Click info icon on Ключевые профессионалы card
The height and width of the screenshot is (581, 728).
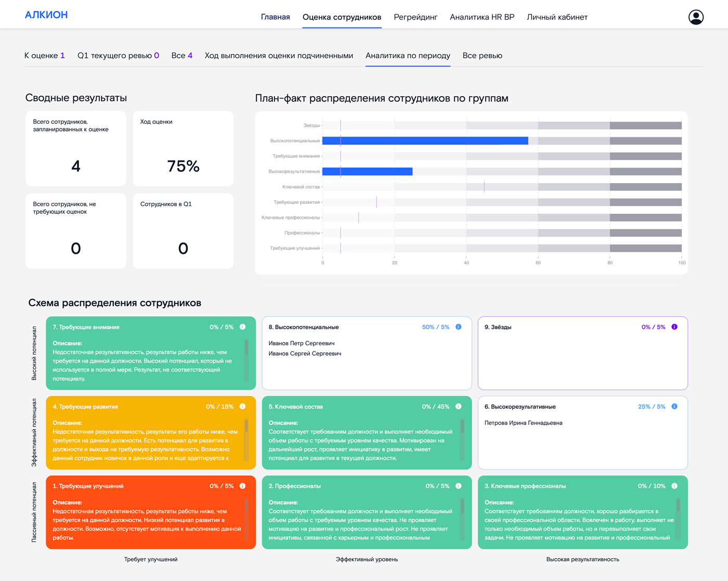pos(674,486)
